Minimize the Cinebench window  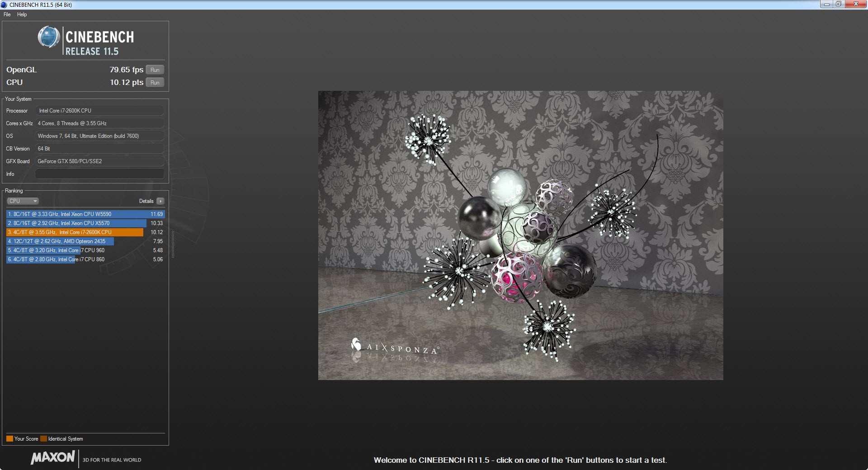[x=827, y=4]
